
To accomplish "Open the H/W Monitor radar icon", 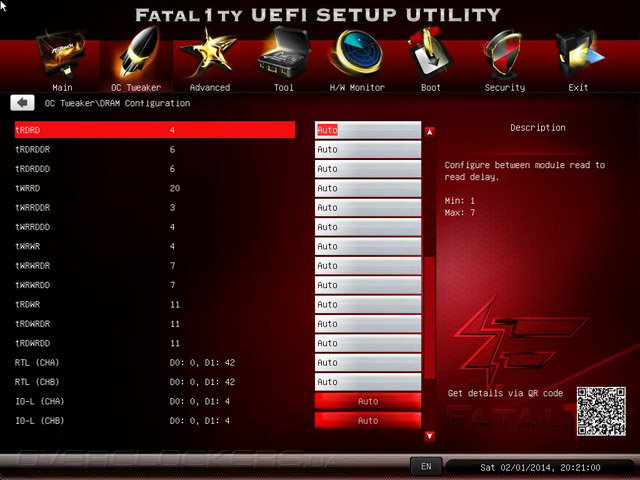I will [357, 53].
